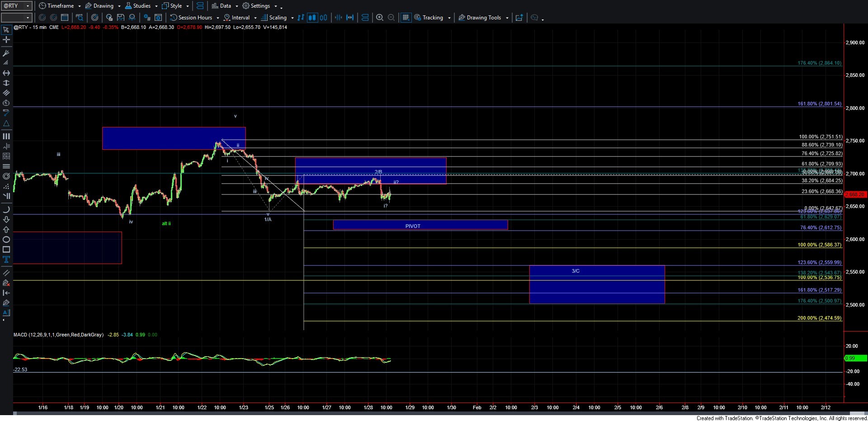Toggle candlestick bar type button
This screenshot has height=421, width=868.
click(x=312, y=18)
